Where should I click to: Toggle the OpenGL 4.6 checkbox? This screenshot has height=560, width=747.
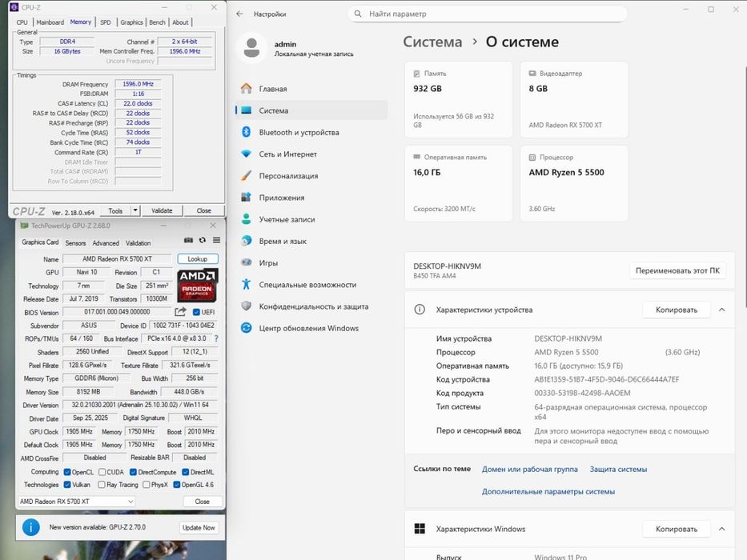pyautogui.click(x=177, y=485)
